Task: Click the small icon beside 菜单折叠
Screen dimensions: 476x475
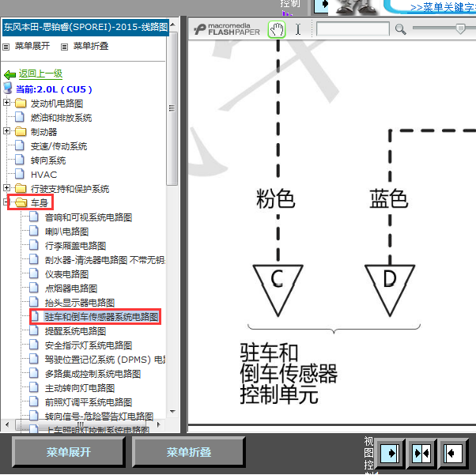Action: 64,47
